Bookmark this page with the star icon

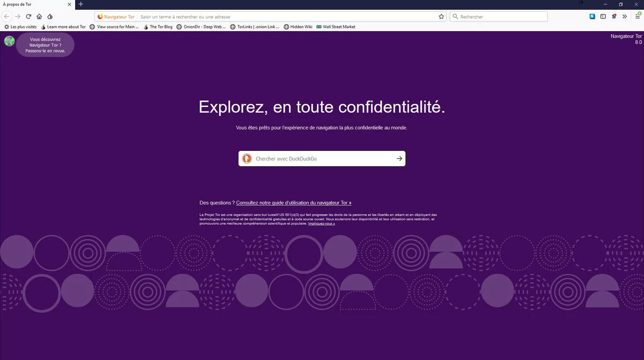441,17
